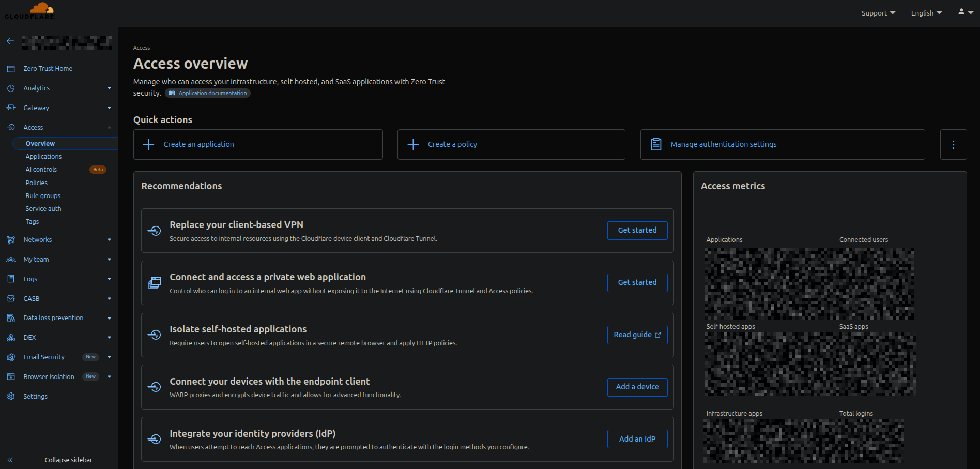Open the user account dropdown
Viewport: 980px width, 469px height.
[x=966, y=12]
